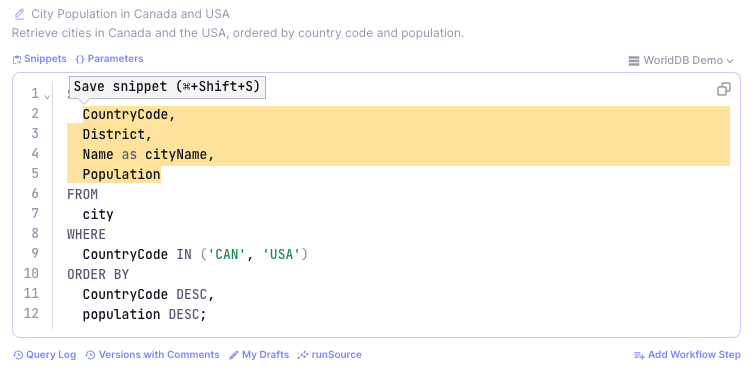Image resolution: width=756 pixels, height=386 pixels.
Task: Click the ORDER BY keyword line
Action: [x=98, y=275]
